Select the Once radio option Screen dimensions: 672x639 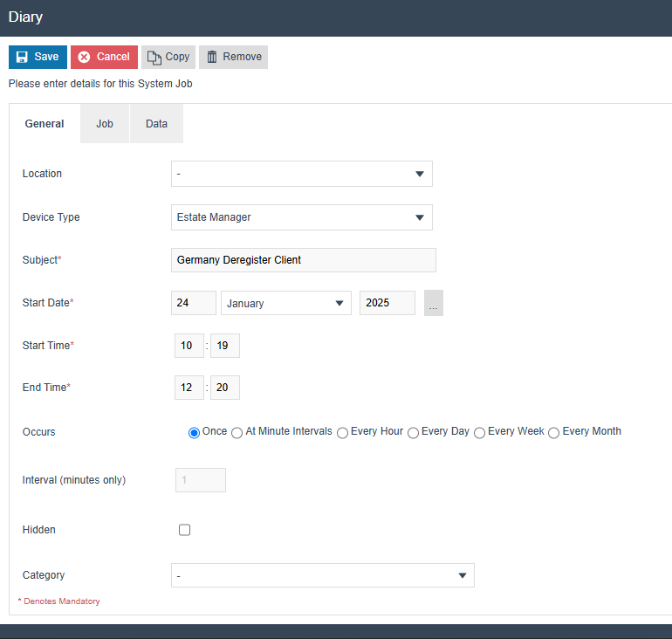[x=195, y=433]
